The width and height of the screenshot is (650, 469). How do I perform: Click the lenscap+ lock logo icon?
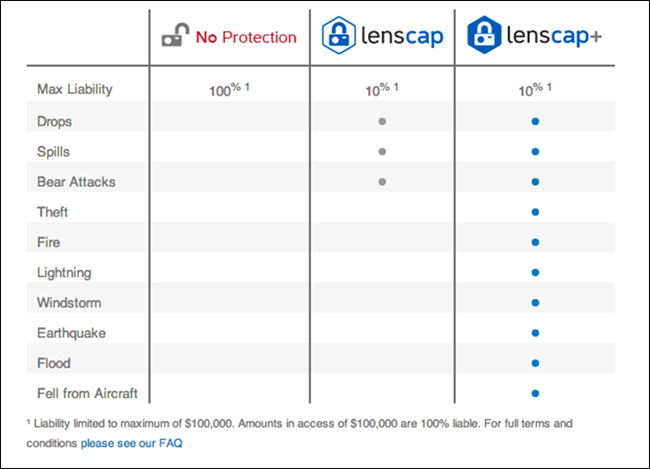pos(484,35)
